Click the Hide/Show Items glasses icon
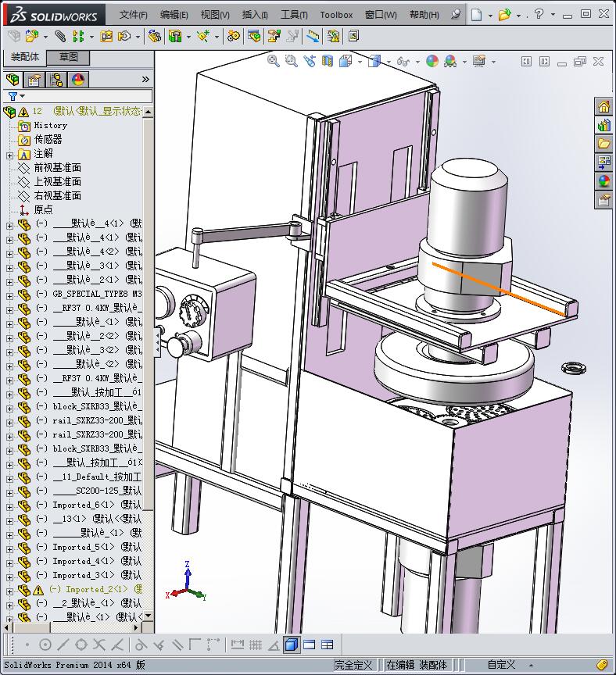The height and width of the screenshot is (675, 616). (403, 62)
